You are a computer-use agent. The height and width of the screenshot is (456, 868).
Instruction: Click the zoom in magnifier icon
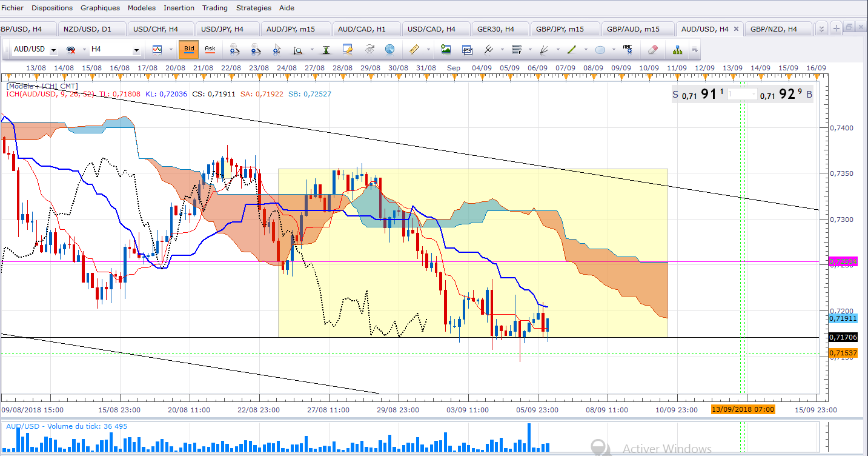pyautogui.click(x=234, y=49)
